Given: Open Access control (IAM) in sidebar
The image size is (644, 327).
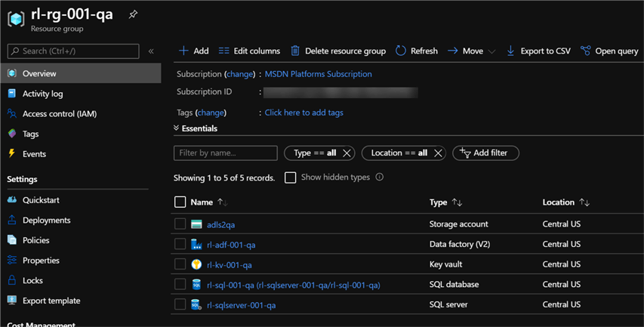Looking at the screenshot, I should 59,114.
